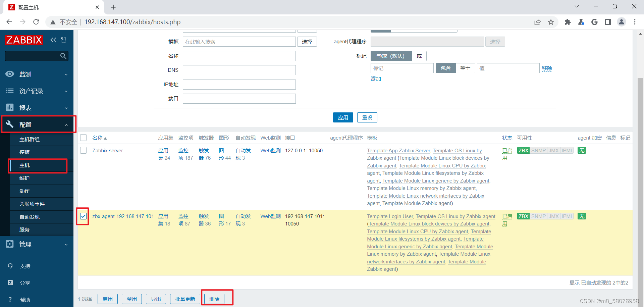Click the question mark icon beside 帮助

10,300
